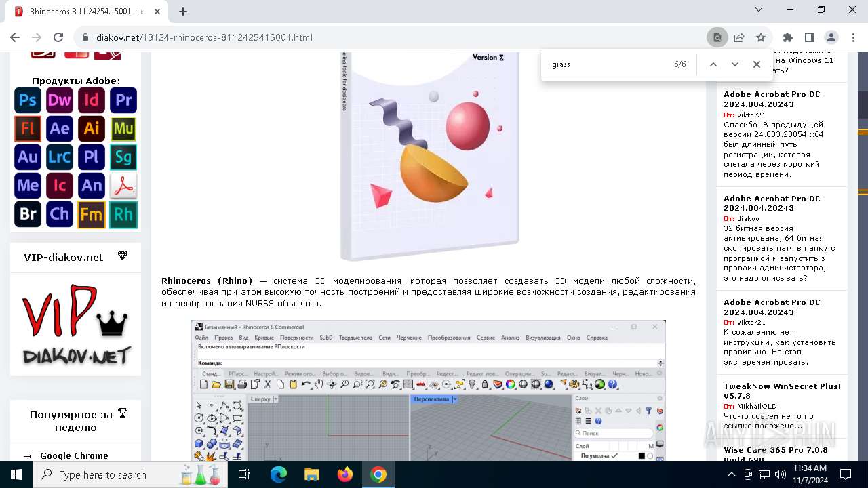Screen dimensions: 868x488
Task: Open Wise Care 365 Pro 7.0.8 link
Action: [x=776, y=455]
